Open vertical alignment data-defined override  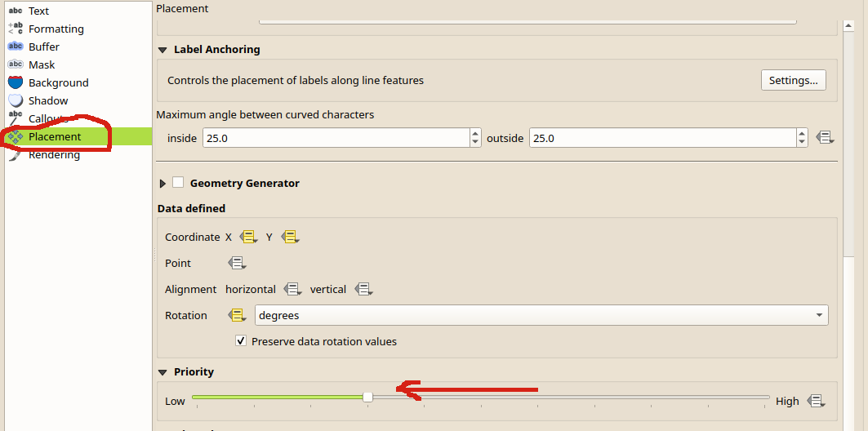coord(363,290)
